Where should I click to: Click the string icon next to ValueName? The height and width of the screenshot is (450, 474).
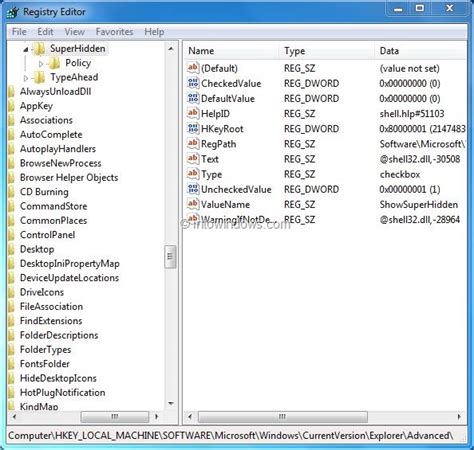(x=193, y=204)
